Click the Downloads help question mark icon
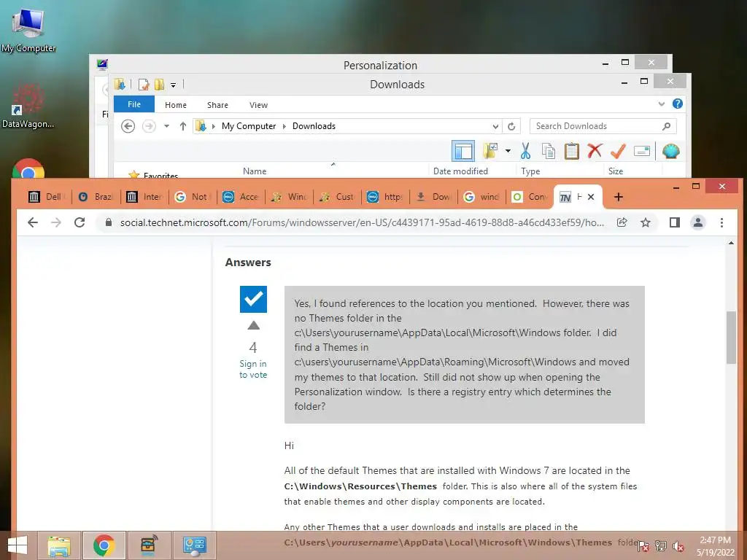The image size is (747, 560). [677, 104]
